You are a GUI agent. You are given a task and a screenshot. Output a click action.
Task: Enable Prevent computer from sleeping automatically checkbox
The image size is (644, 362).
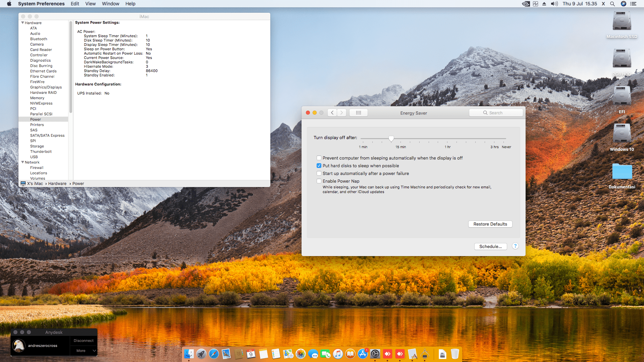click(319, 158)
